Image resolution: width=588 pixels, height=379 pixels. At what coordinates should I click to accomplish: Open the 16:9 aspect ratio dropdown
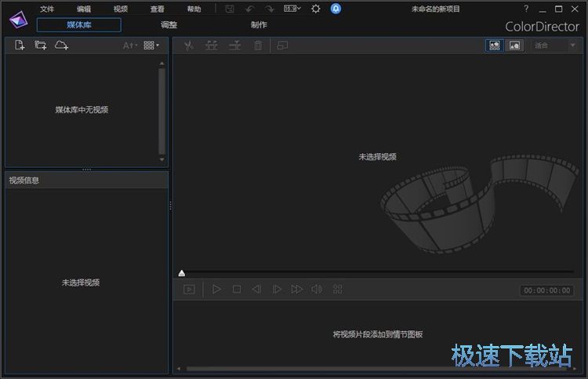point(292,9)
